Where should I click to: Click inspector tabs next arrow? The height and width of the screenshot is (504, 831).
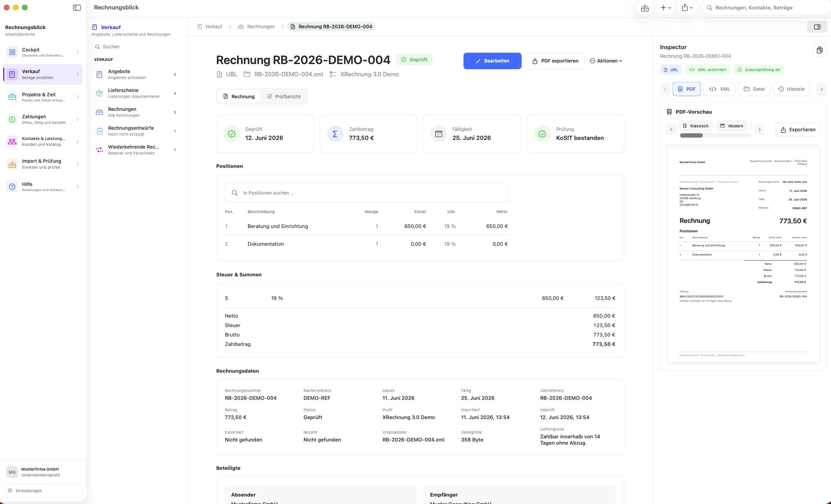coord(821,90)
